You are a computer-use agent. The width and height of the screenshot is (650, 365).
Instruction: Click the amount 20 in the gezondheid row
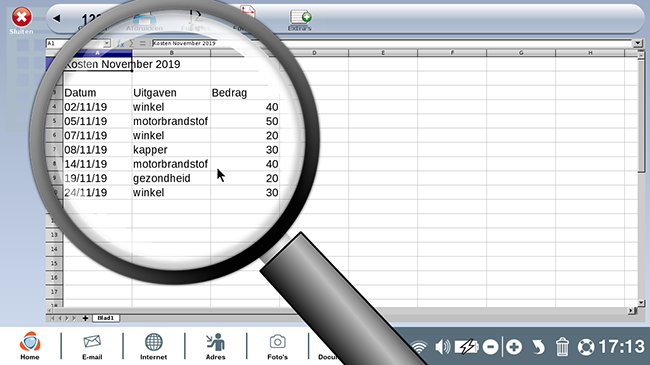[245, 178]
